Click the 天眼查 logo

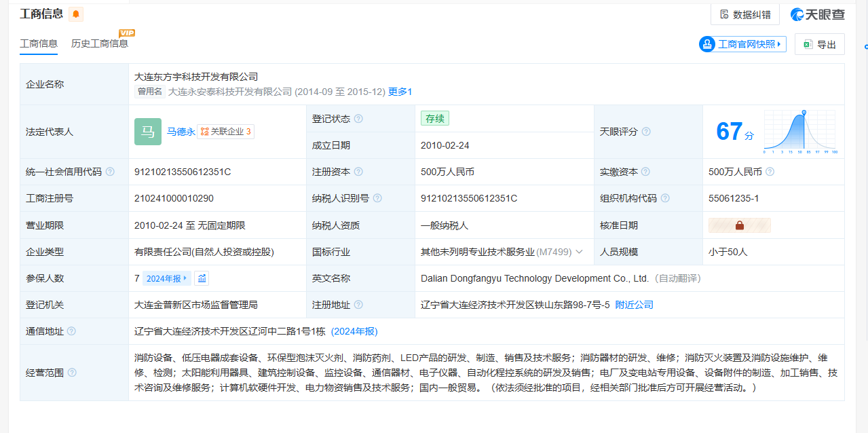pos(818,14)
